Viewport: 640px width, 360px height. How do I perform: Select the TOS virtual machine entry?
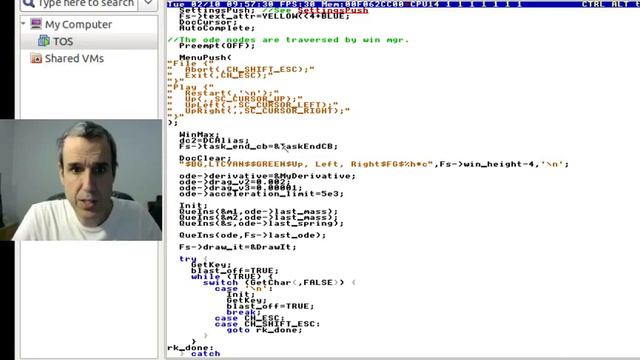[x=63, y=41]
